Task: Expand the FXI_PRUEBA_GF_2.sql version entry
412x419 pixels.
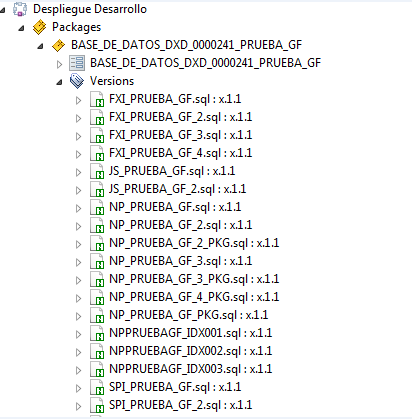Action: (x=78, y=118)
